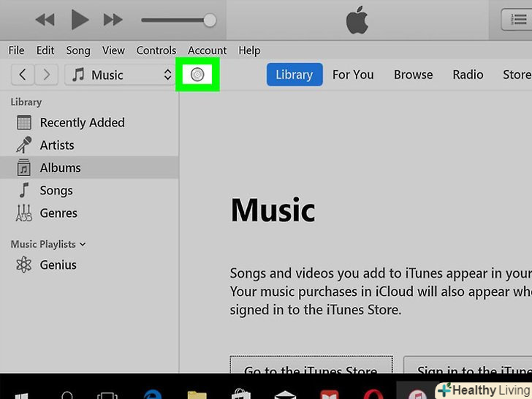Go forward with the right arrow
The width and height of the screenshot is (532, 399).
47,75
